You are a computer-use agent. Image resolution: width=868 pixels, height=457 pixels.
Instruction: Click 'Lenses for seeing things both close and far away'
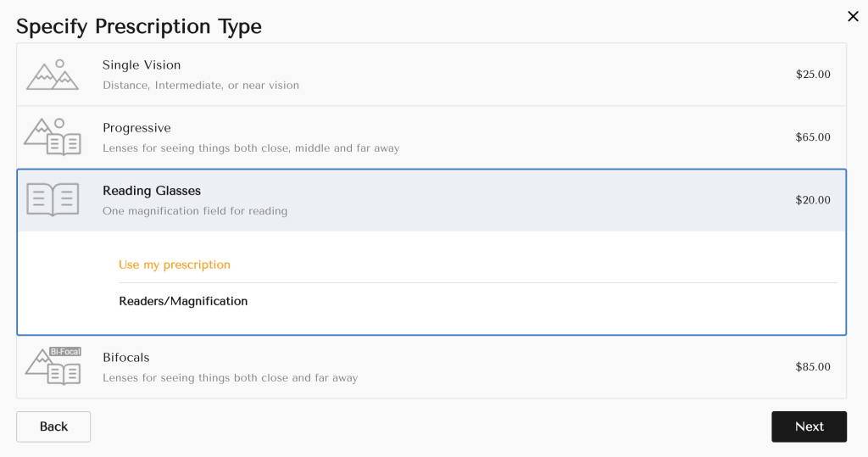(231, 378)
